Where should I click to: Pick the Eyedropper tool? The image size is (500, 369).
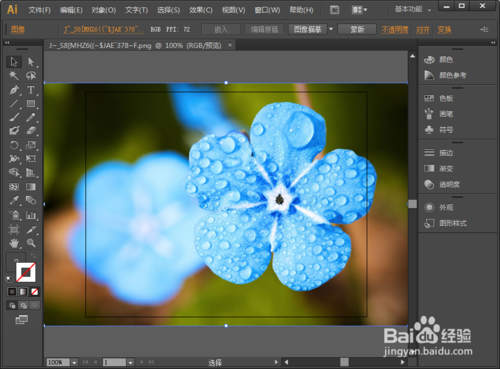click(14, 200)
